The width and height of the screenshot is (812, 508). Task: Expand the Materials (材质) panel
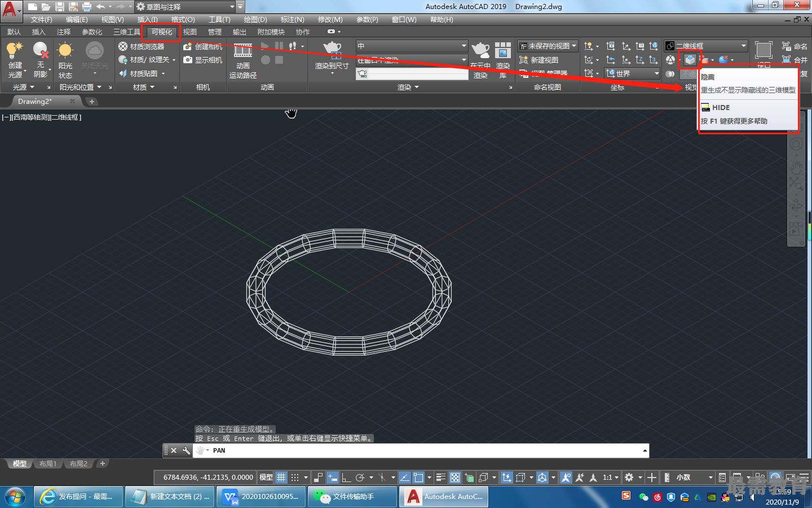(144, 87)
